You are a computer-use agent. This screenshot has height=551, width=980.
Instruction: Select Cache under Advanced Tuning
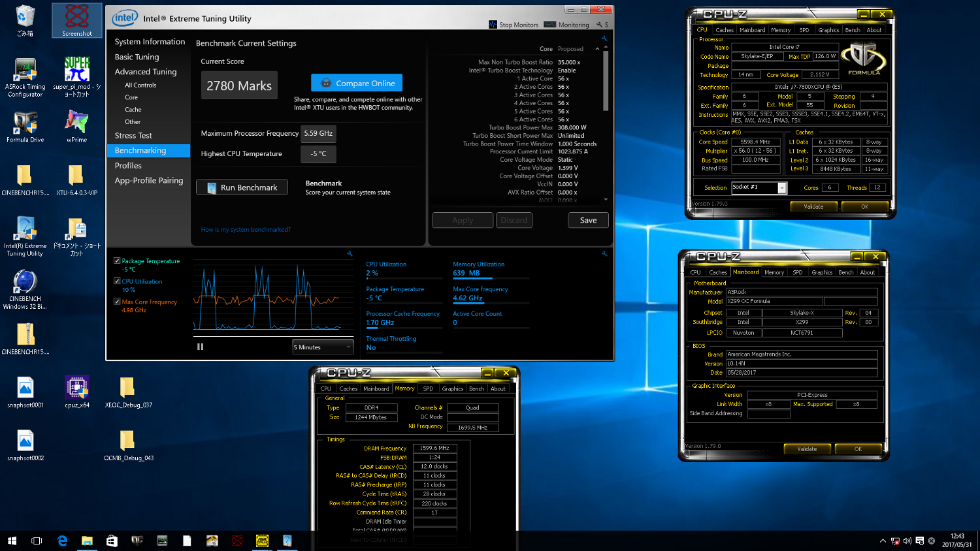133,110
